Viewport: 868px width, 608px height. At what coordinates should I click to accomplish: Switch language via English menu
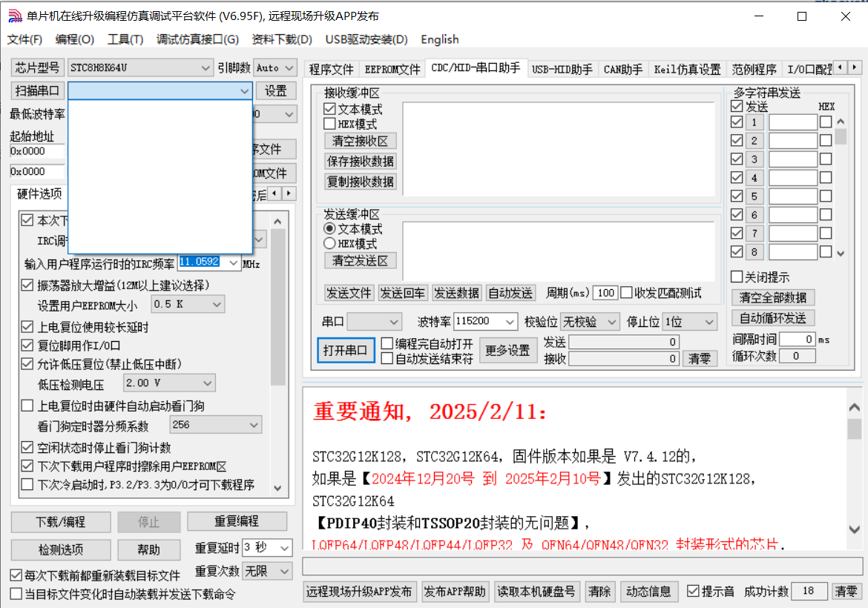point(439,39)
